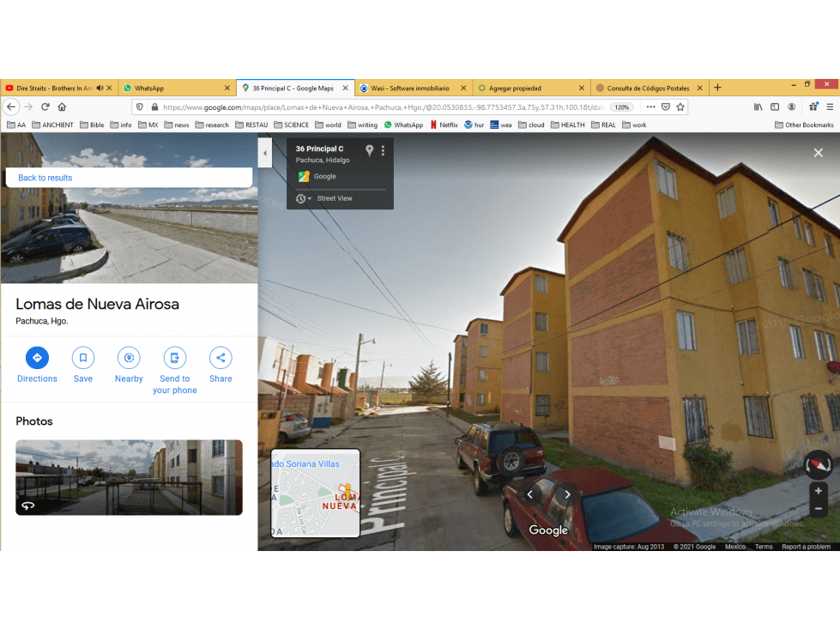Screen dimensions: 840x630
Task: Open the wea bookmark in bookmarks bar
Action: (501, 124)
